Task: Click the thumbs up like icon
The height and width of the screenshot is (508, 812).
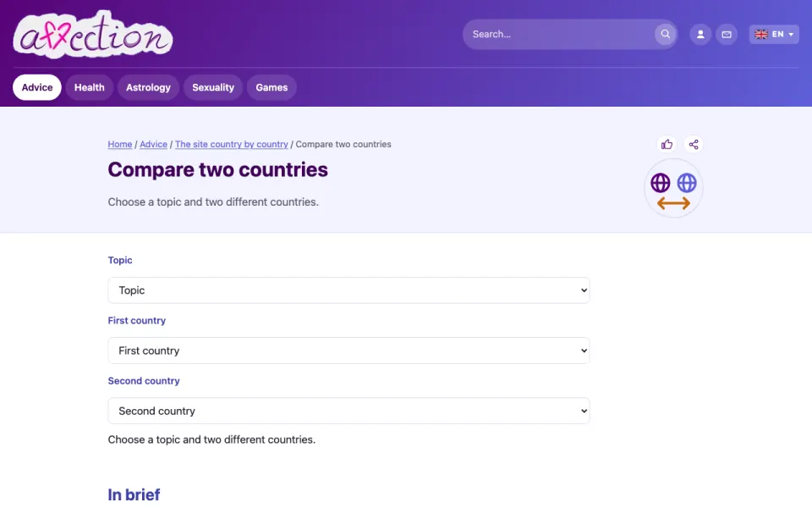Action: (x=667, y=144)
